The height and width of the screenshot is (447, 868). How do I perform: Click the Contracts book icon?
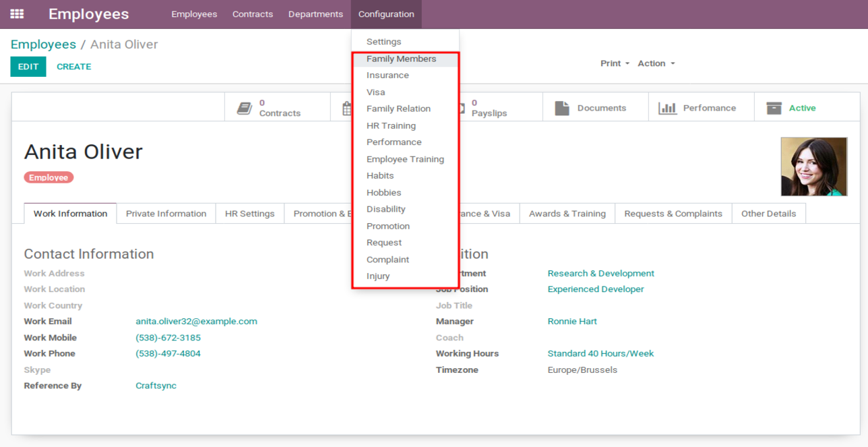coord(244,108)
